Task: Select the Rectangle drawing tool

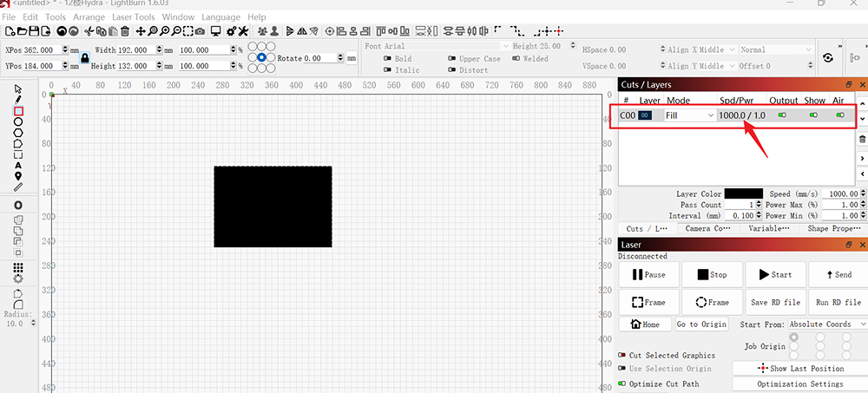Action: tap(18, 111)
